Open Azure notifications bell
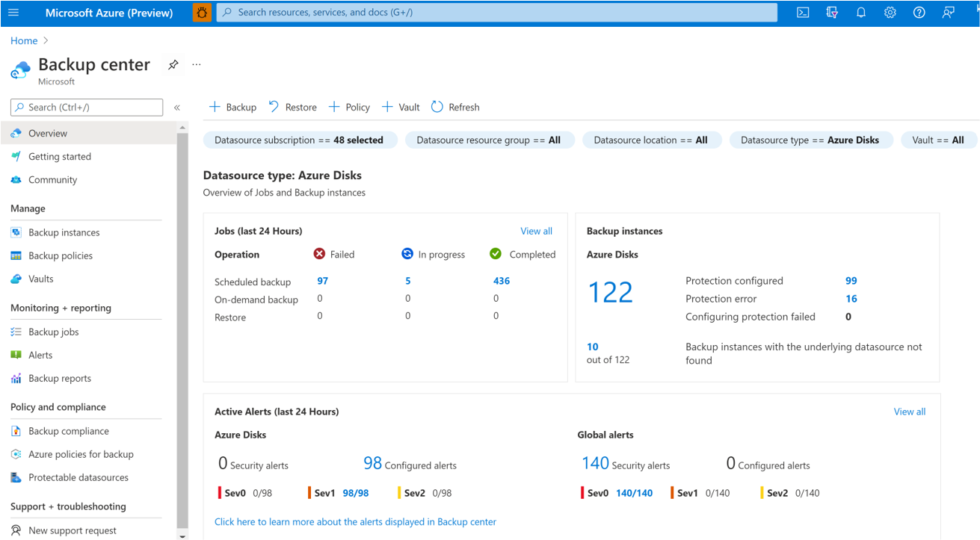980x540 pixels. [x=860, y=12]
